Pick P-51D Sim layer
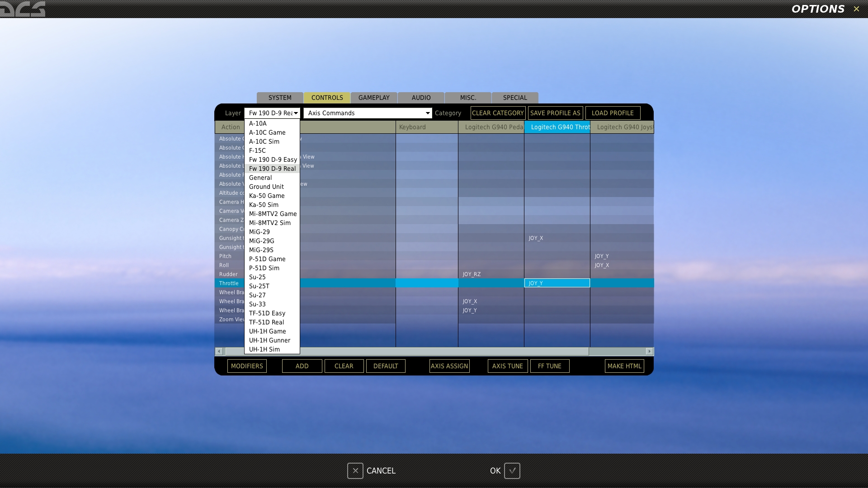 [272, 268]
